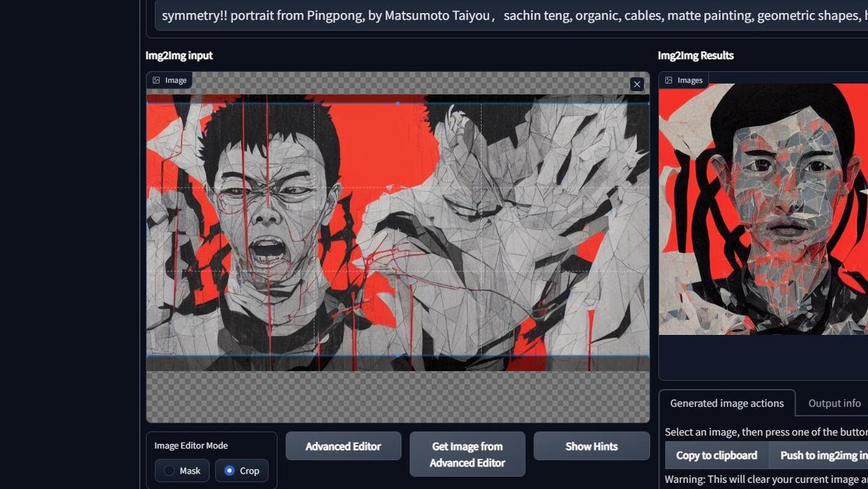Open the Advanced Editor
Image resolution: width=868 pixels, height=489 pixels.
click(x=343, y=446)
